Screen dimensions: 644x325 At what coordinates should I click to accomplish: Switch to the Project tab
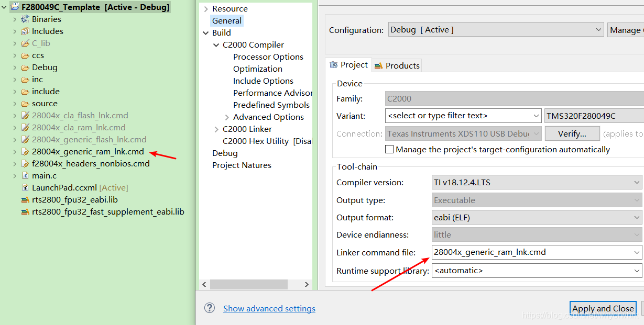point(348,65)
